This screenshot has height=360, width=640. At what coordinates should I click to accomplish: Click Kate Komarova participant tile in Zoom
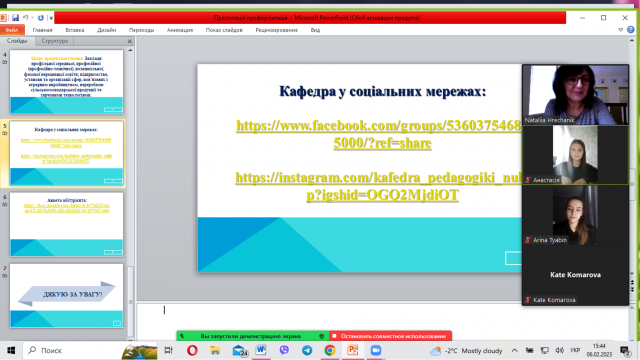(576, 275)
